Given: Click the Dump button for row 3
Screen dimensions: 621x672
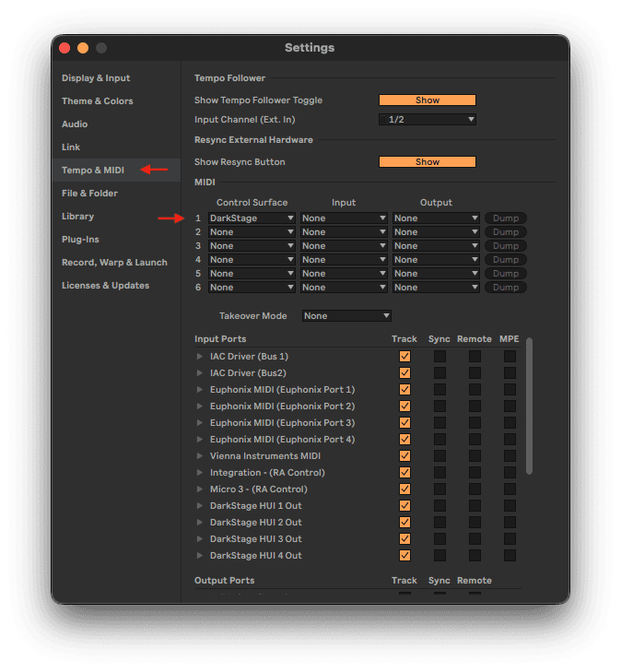Looking at the screenshot, I should tap(505, 245).
